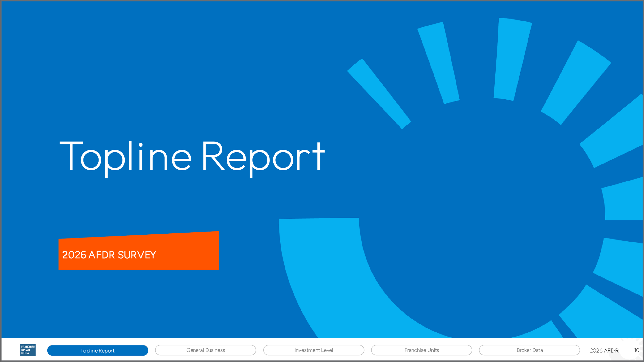Select the Topline Report navigation tab
644x362 pixels.
pos(98,350)
